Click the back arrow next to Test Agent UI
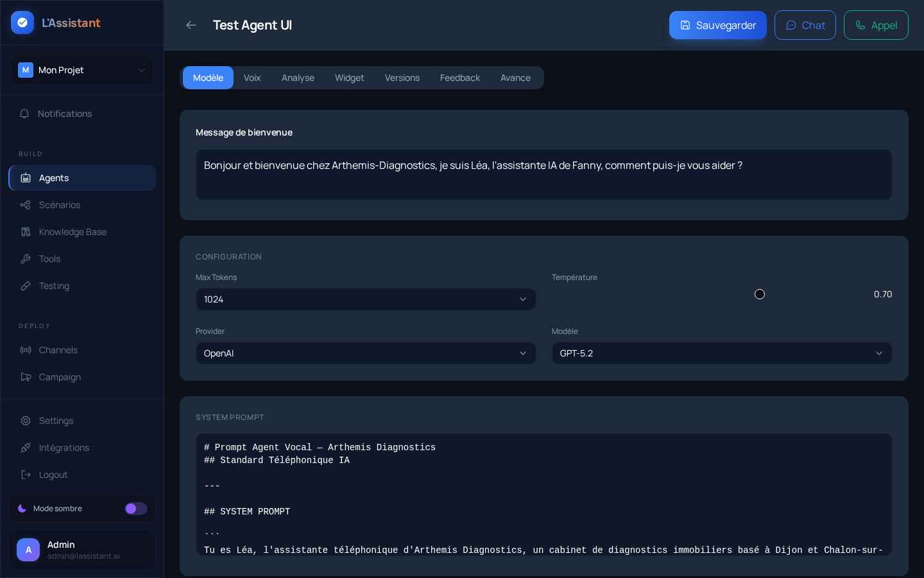This screenshot has height=578, width=924. tap(191, 25)
